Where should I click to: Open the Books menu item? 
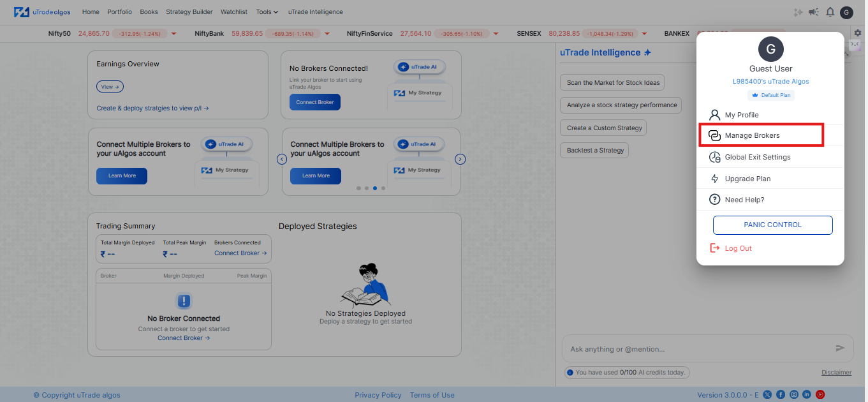point(149,12)
